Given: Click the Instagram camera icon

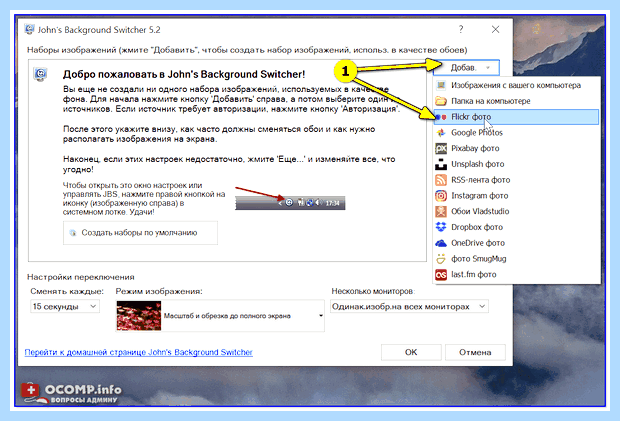Looking at the screenshot, I should [x=441, y=196].
